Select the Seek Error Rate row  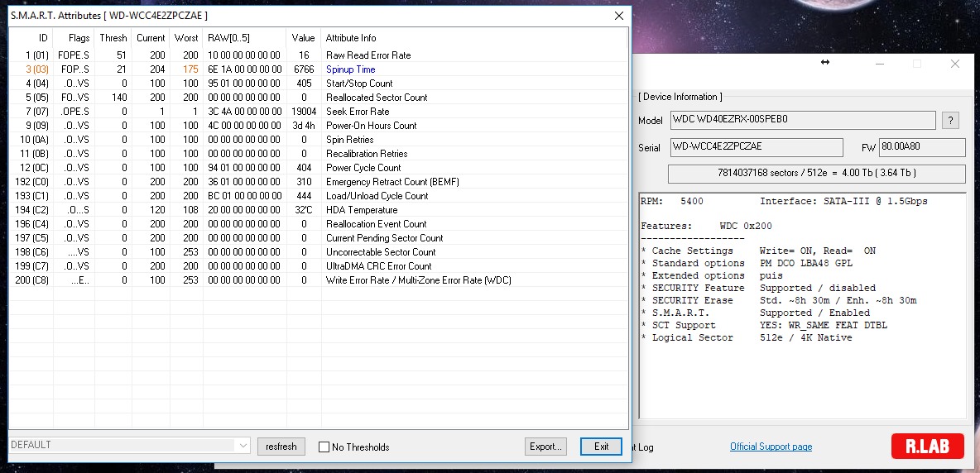318,111
